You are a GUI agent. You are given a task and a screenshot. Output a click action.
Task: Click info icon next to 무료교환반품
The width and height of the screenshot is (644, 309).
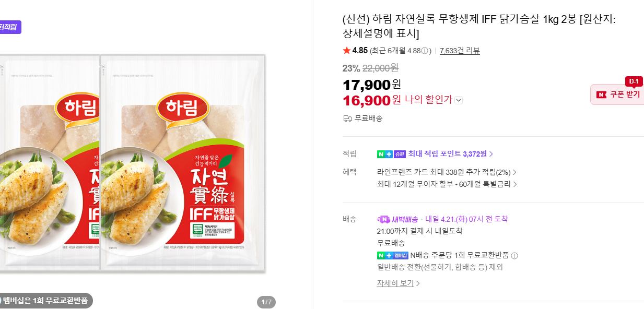tap(514, 256)
